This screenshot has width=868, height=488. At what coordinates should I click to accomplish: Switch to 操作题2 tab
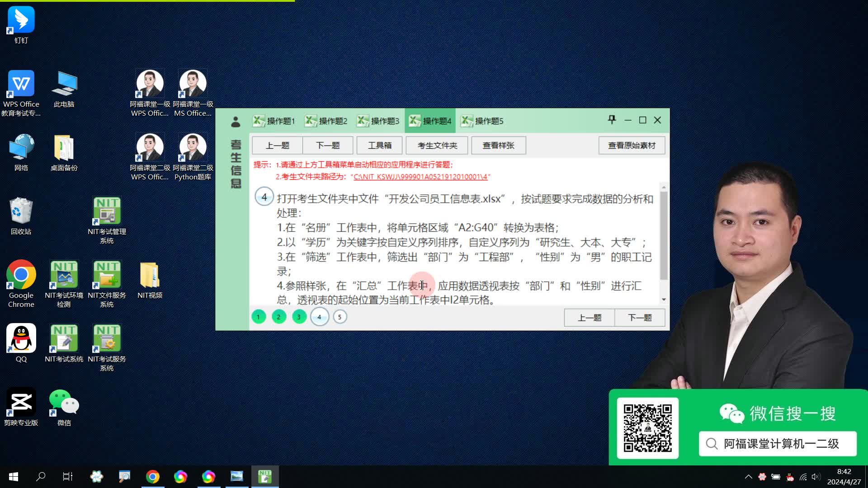click(326, 121)
